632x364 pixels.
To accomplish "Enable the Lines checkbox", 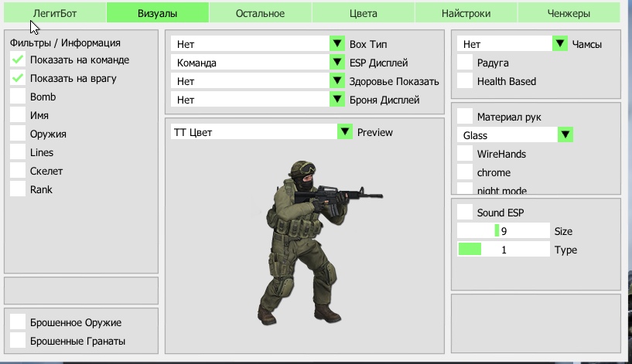I will (x=18, y=152).
